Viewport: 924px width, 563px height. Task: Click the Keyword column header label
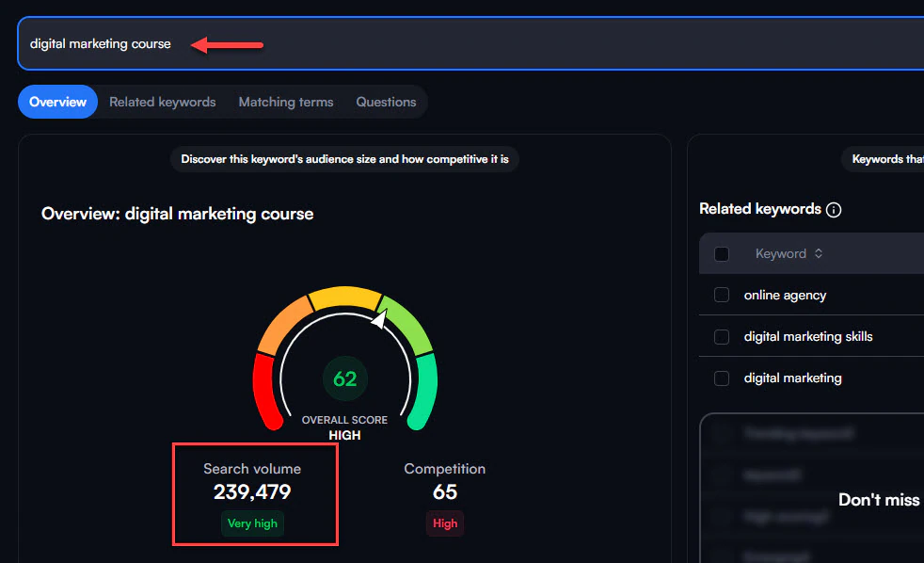(781, 253)
